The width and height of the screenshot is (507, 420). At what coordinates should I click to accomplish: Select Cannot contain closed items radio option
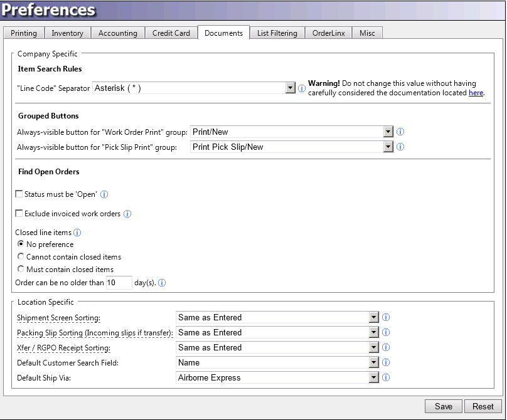pos(21,257)
